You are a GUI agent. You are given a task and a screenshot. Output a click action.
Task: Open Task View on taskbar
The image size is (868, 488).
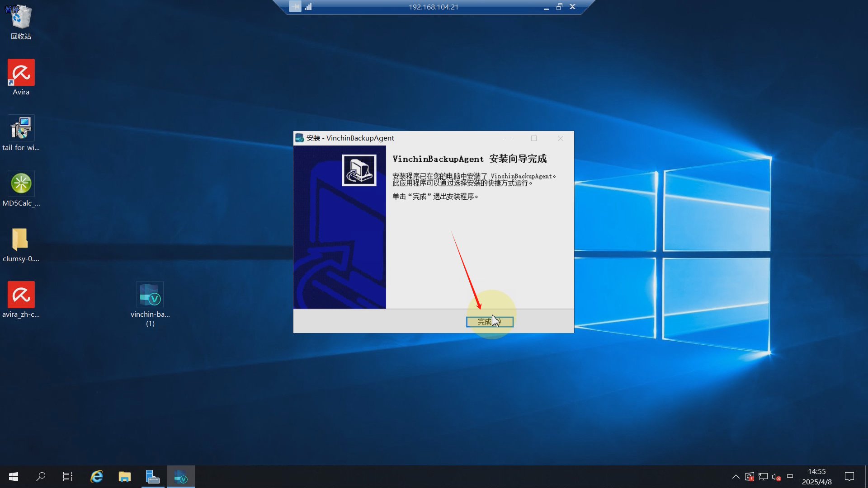[68, 477]
